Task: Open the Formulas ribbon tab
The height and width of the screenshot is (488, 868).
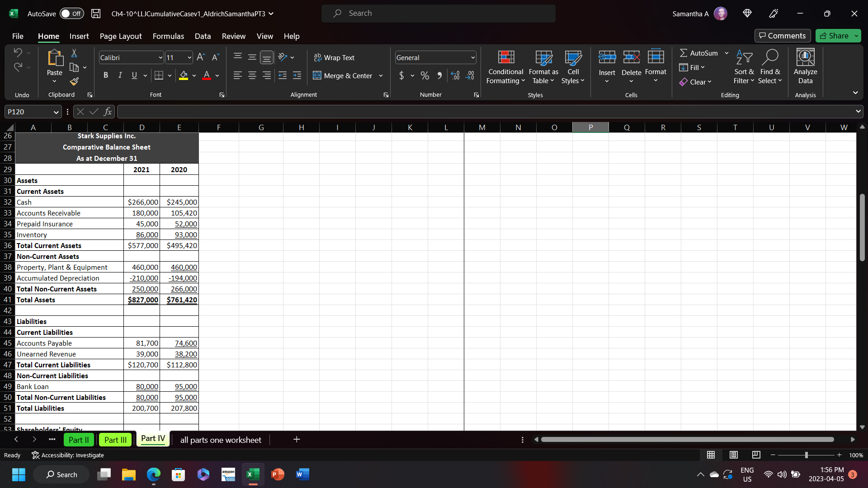Action: [x=168, y=36]
